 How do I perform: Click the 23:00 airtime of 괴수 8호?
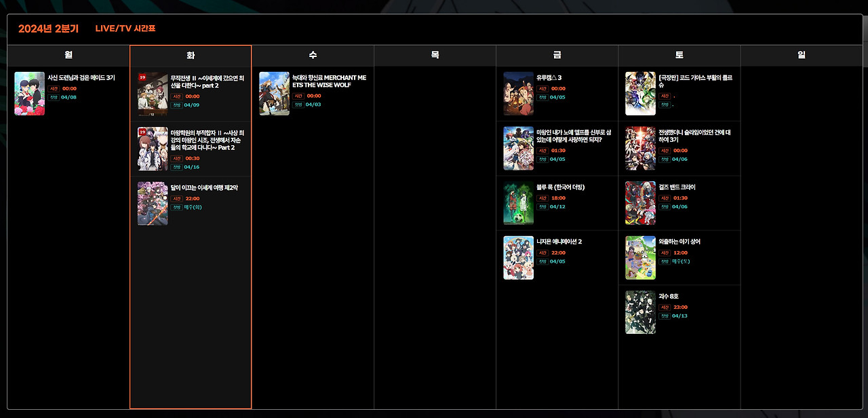(x=680, y=307)
